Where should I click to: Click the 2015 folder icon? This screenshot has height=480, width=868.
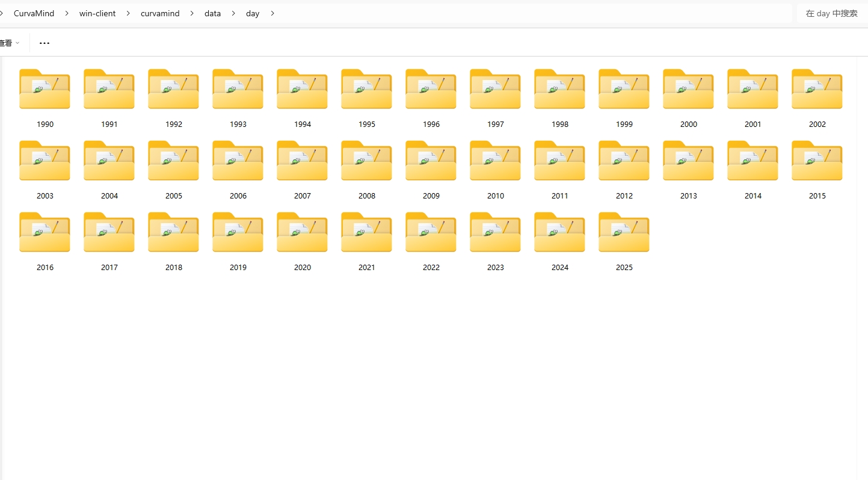pos(817,161)
